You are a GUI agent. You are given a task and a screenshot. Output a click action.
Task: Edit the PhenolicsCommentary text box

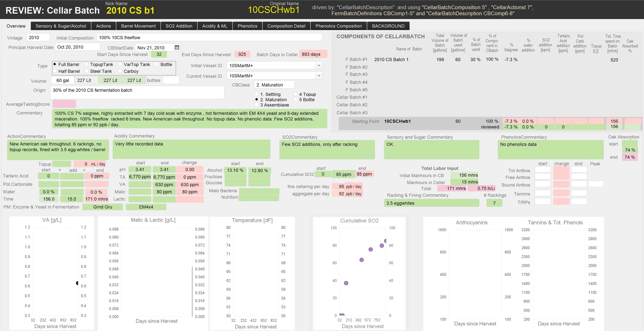[550, 150]
